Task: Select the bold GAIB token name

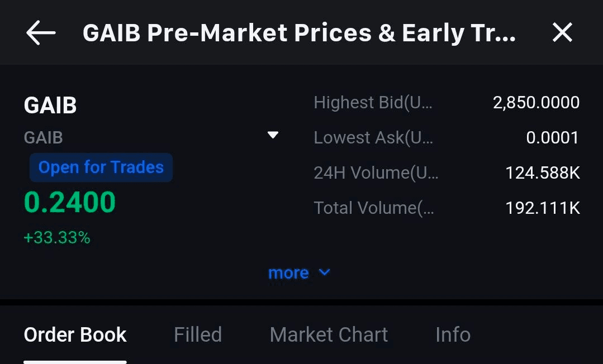Action: (x=50, y=106)
